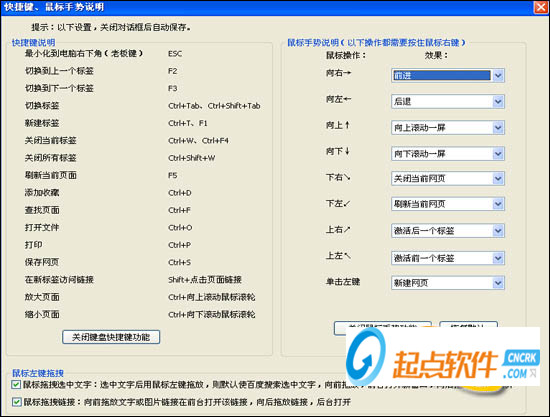
Task: Expand the 向下 dropdown showing 向下滚动一屏
Action: pos(448,154)
